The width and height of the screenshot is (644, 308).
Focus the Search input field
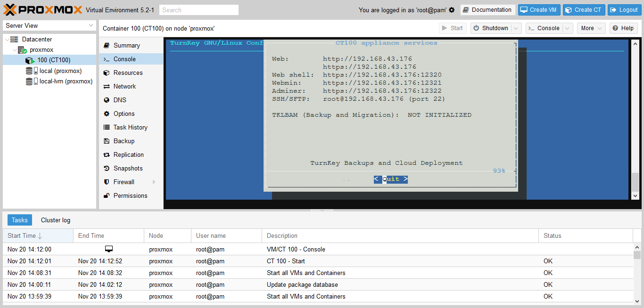(199, 10)
